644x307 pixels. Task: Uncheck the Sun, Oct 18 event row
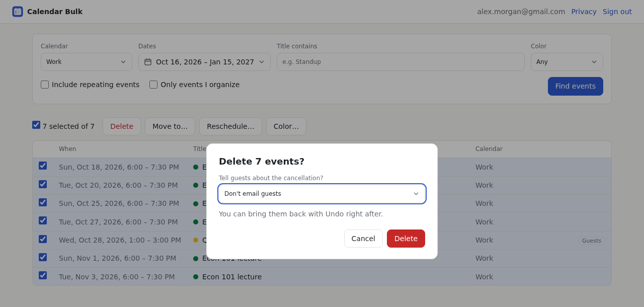tap(43, 166)
